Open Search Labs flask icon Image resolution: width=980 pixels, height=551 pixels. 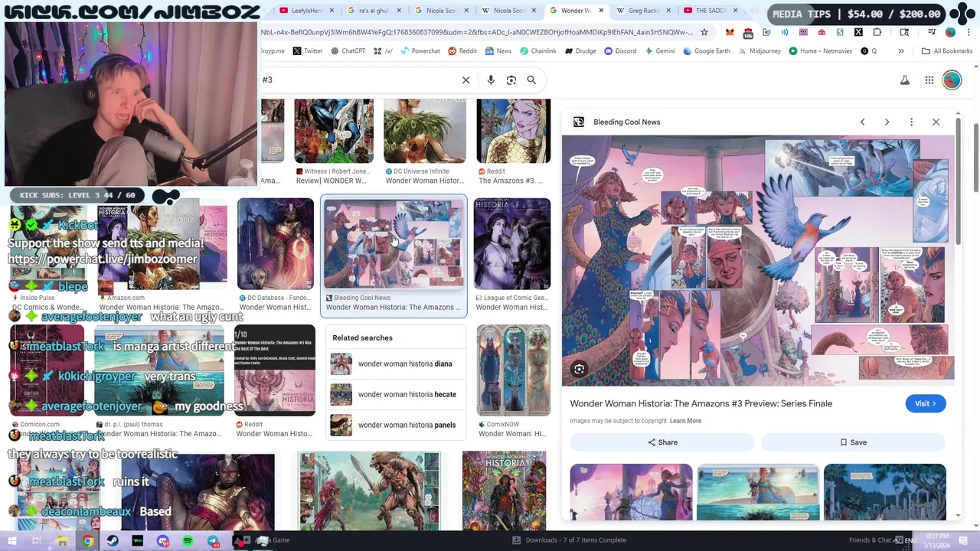tap(905, 80)
